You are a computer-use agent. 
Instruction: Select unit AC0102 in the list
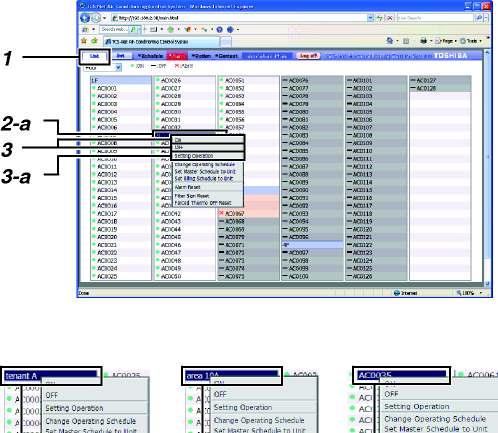click(376, 88)
